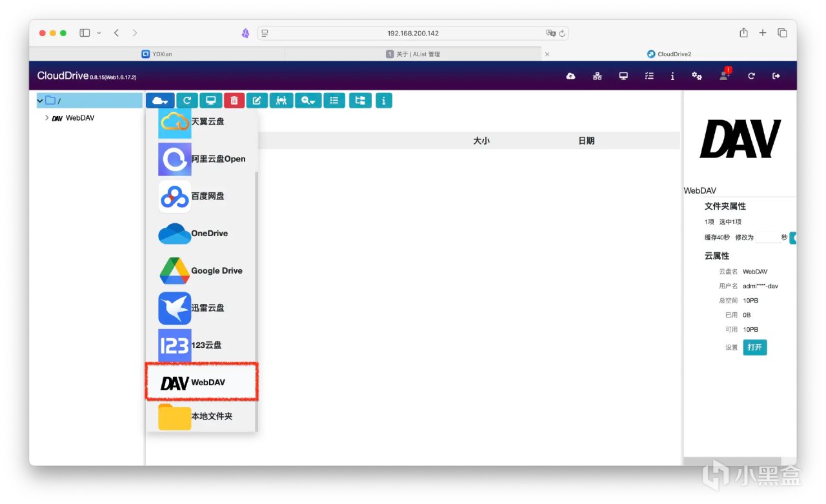
Task: Choose OneDrive in the dropdown menu
Action: [201, 234]
